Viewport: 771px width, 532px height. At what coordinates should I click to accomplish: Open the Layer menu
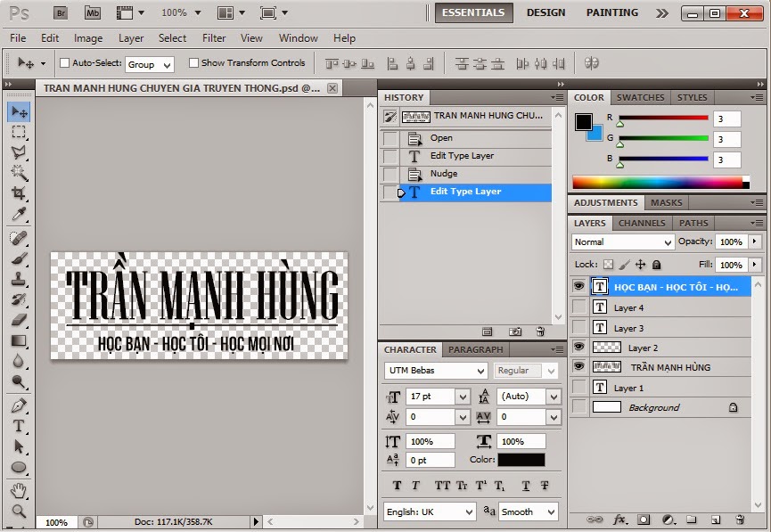131,37
